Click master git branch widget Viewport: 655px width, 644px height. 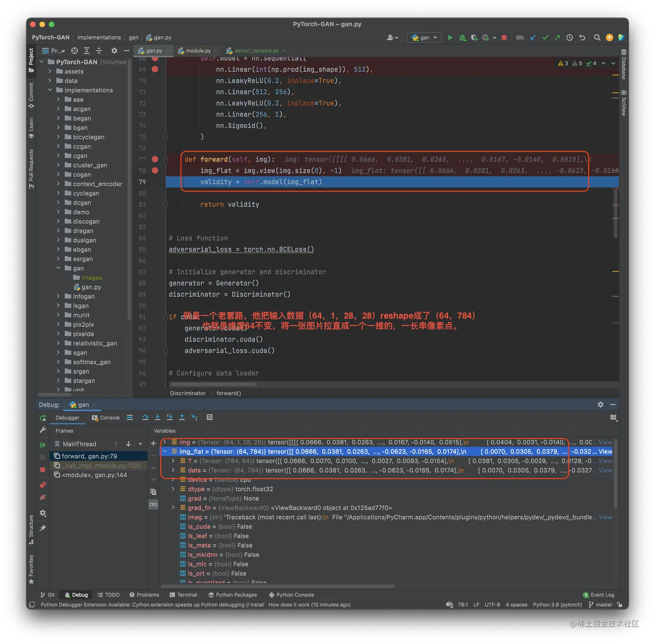click(600, 605)
